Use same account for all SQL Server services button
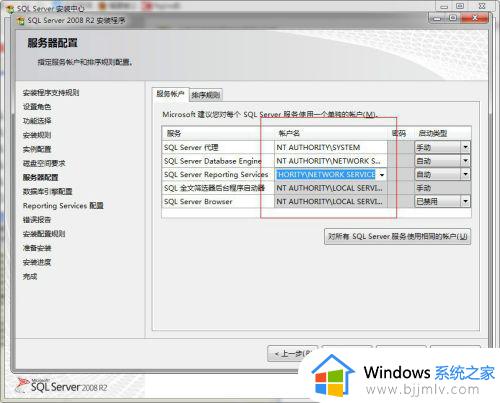 [x=397, y=237]
